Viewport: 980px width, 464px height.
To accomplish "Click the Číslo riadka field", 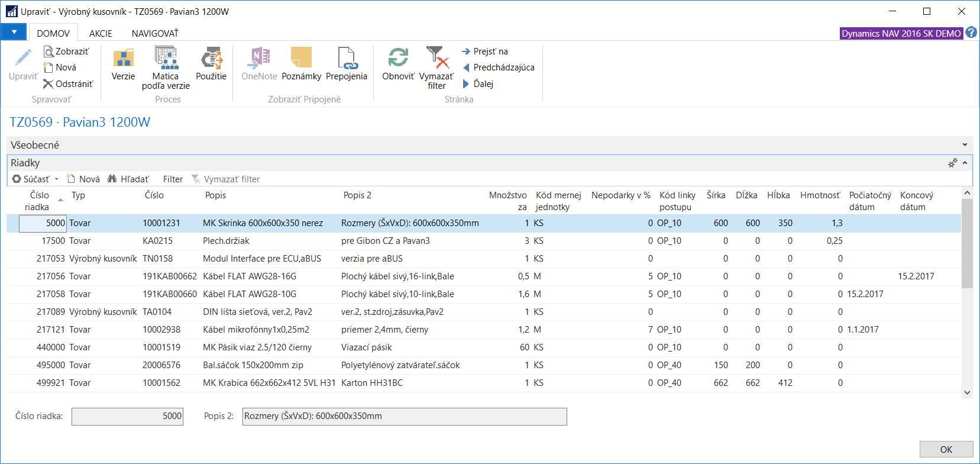I will (127, 416).
